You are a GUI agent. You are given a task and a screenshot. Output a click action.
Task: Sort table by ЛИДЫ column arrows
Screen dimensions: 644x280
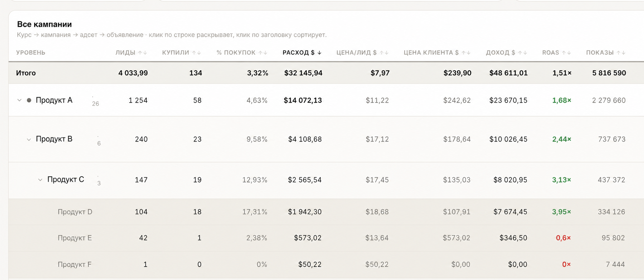pos(143,53)
